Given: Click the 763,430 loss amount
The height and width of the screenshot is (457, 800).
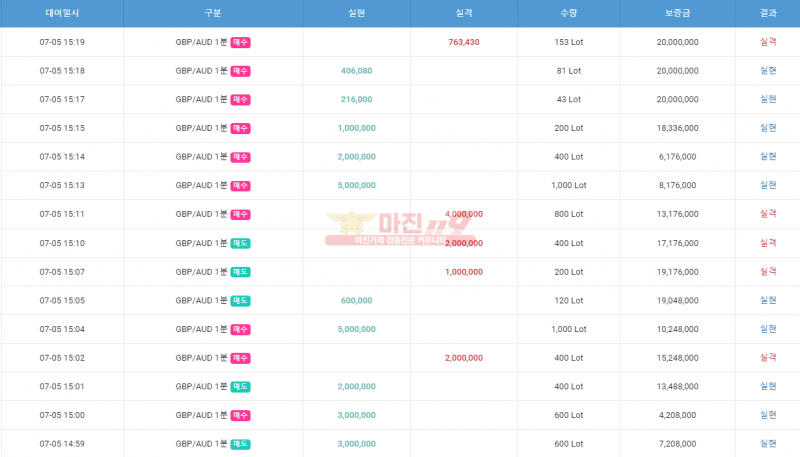Looking at the screenshot, I should pos(464,42).
